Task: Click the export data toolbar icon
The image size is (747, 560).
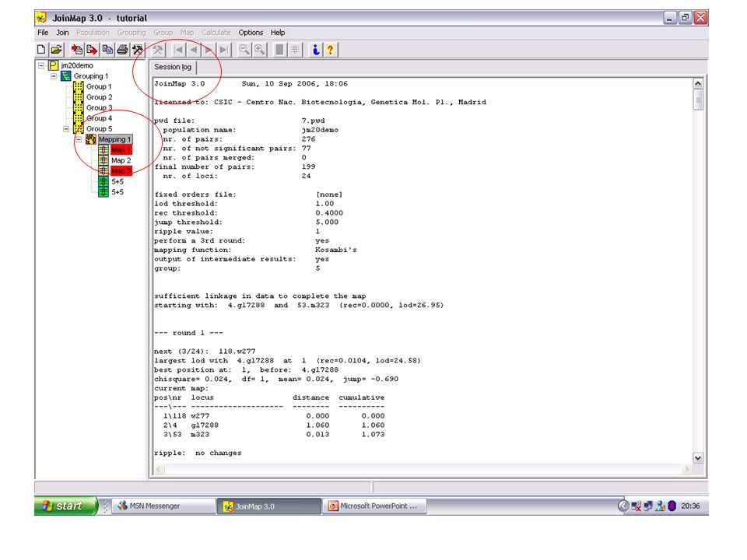Action: [92, 50]
